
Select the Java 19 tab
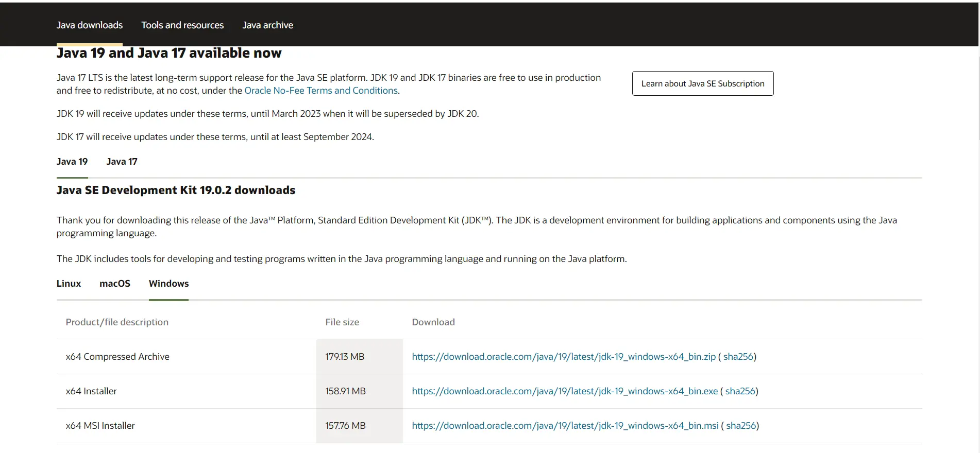point(72,162)
